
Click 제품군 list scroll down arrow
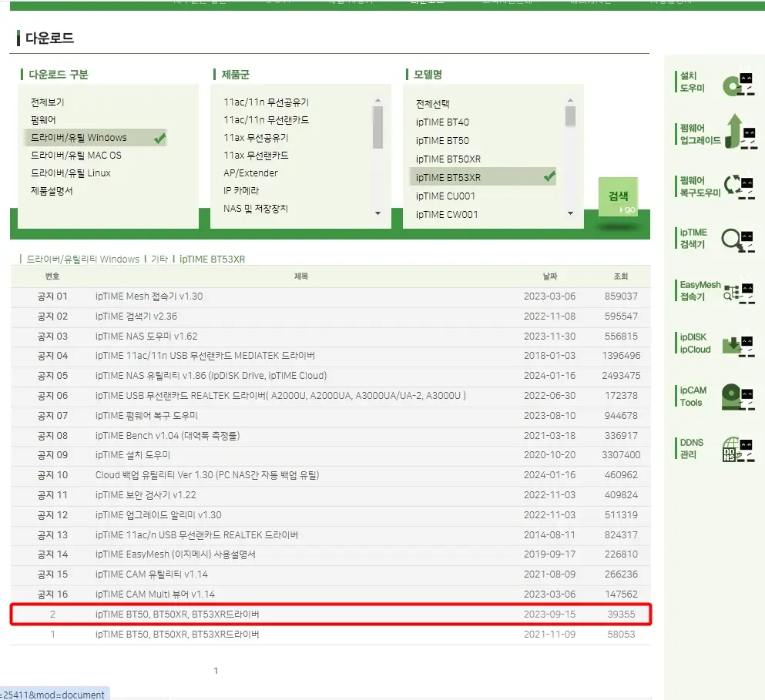click(x=377, y=213)
